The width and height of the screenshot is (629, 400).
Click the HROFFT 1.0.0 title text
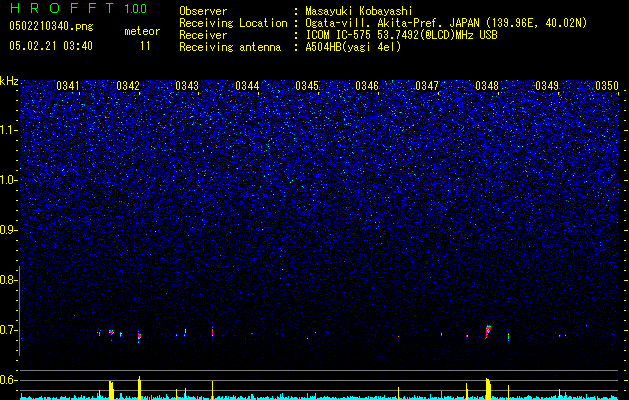click(79, 8)
